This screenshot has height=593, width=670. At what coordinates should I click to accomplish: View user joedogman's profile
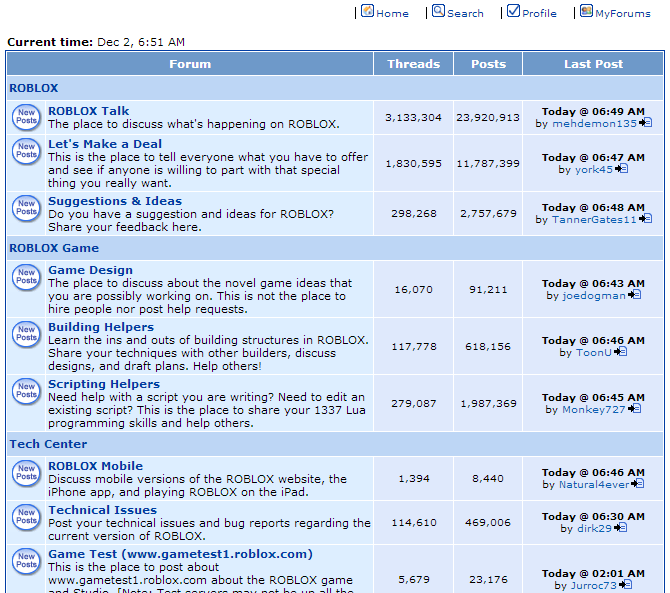click(x=594, y=295)
